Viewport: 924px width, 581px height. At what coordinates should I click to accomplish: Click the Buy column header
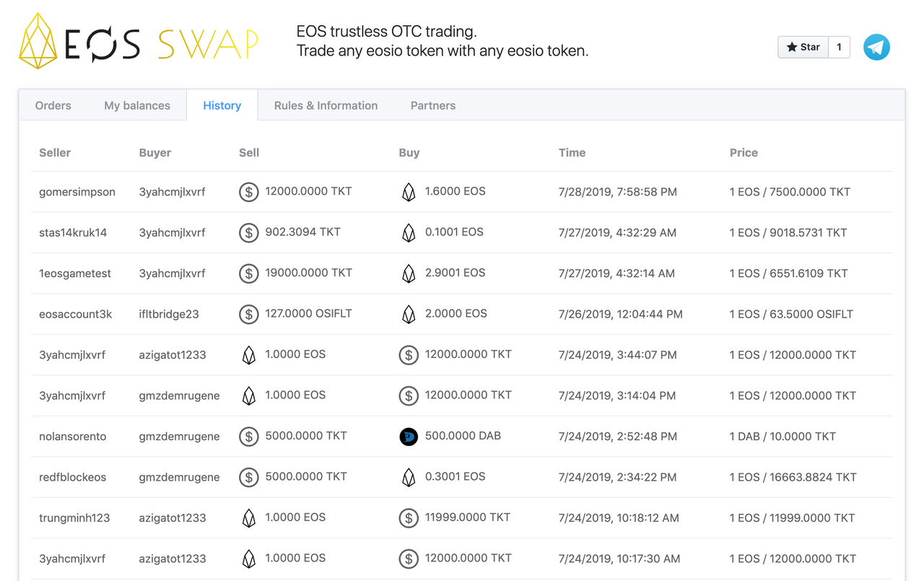409,152
